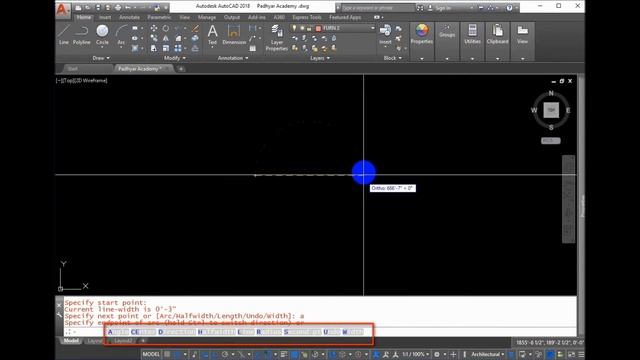Select the Dimension tool

tap(234, 34)
